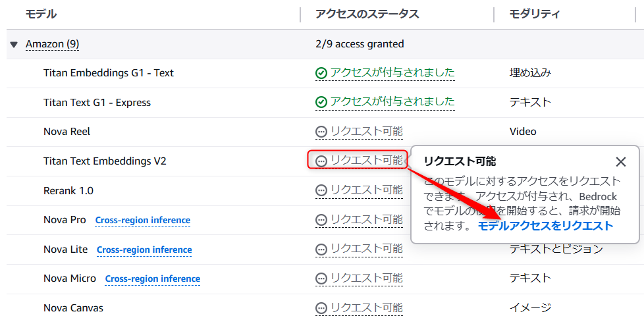The image size is (644, 318).
Task: Click the green checkmark icon for Titan Text G1
Action: 321,102
